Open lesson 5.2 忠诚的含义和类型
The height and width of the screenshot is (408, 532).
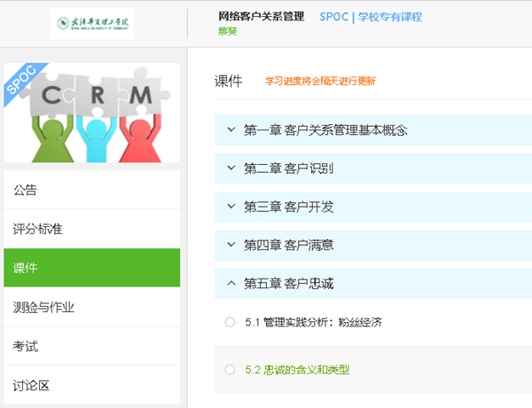coord(297,370)
